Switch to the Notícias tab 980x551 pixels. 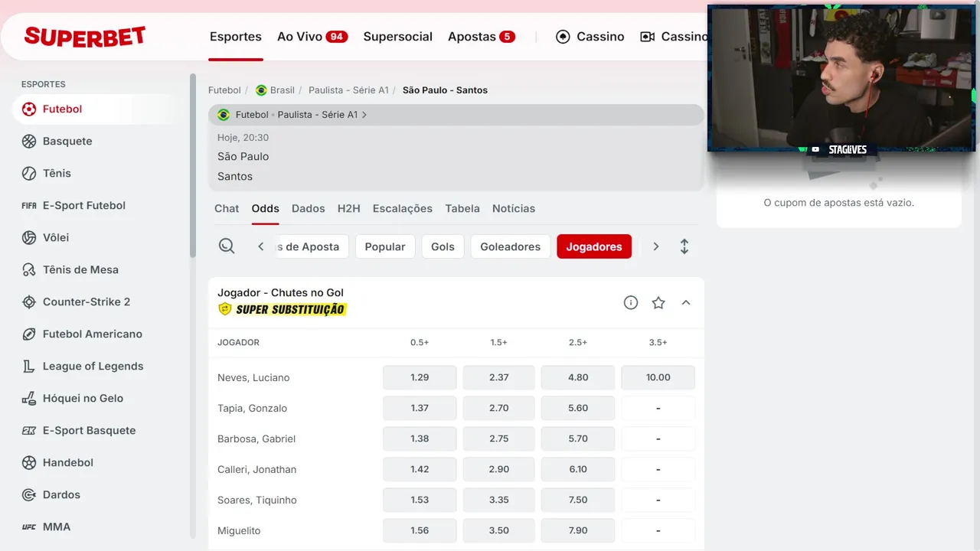(514, 208)
